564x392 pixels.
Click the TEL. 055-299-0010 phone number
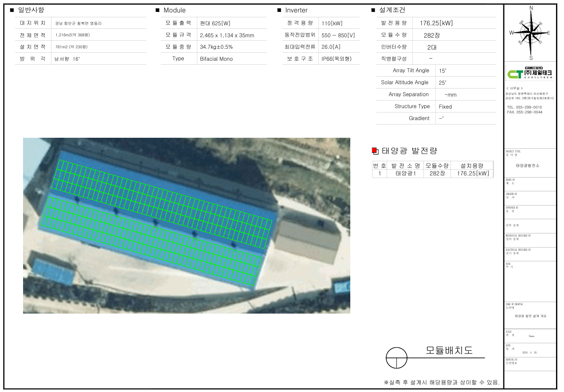(x=524, y=107)
